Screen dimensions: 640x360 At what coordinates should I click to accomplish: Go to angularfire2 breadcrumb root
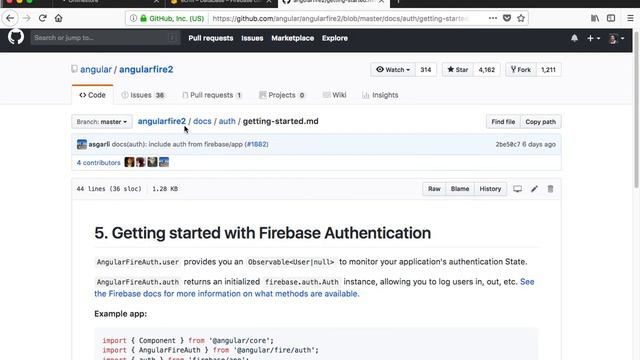162,121
